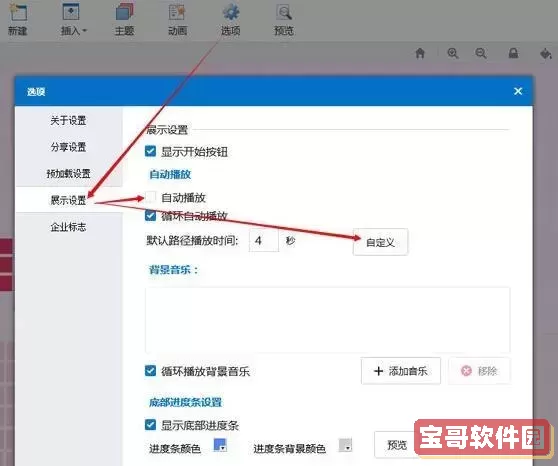Toggle 循环自动播放 checkbox
The height and width of the screenshot is (466, 558).
pos(151,215)
